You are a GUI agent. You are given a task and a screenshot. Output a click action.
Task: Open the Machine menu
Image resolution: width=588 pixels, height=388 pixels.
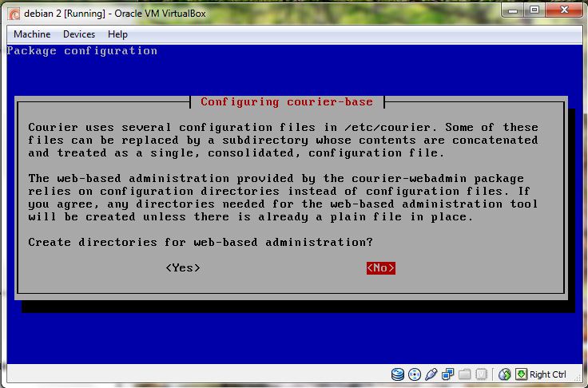pos(32,34)
